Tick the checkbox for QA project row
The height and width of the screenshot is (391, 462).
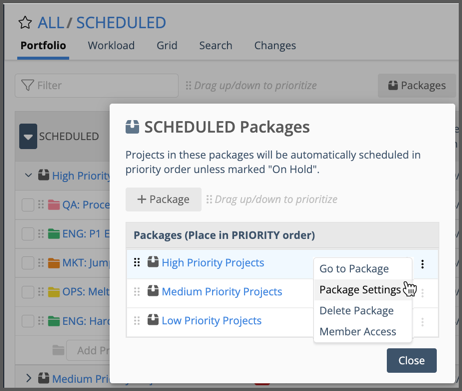[28, 205]
